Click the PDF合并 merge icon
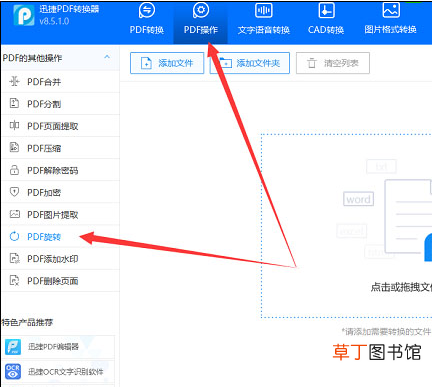The width and height of the screenshot is (432, 387). click(x=14, y=81)
